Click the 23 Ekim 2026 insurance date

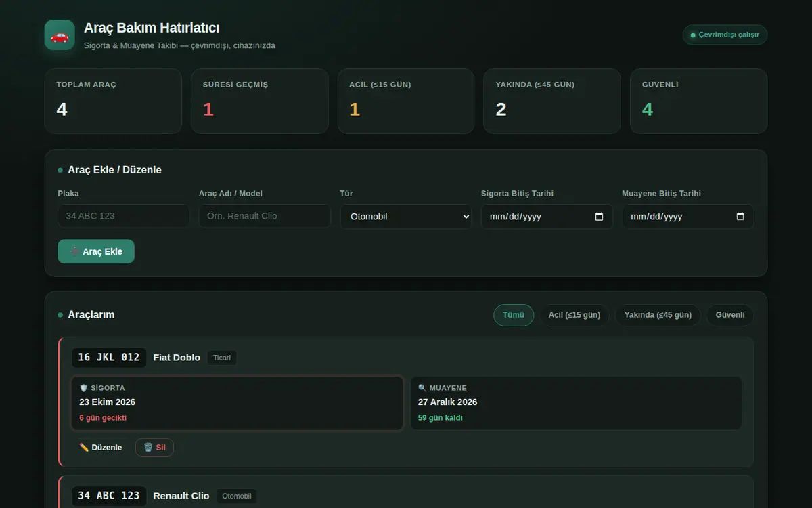[x=107, y=402]
